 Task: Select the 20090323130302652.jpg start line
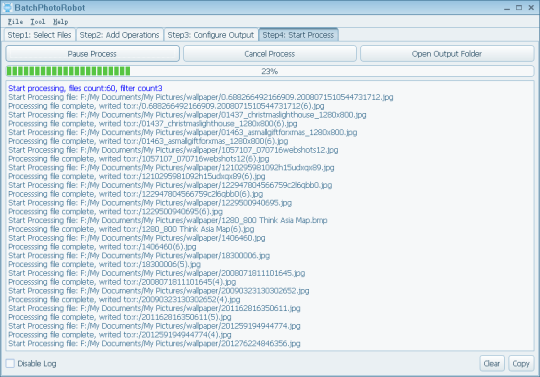click(x=158, y=291)
